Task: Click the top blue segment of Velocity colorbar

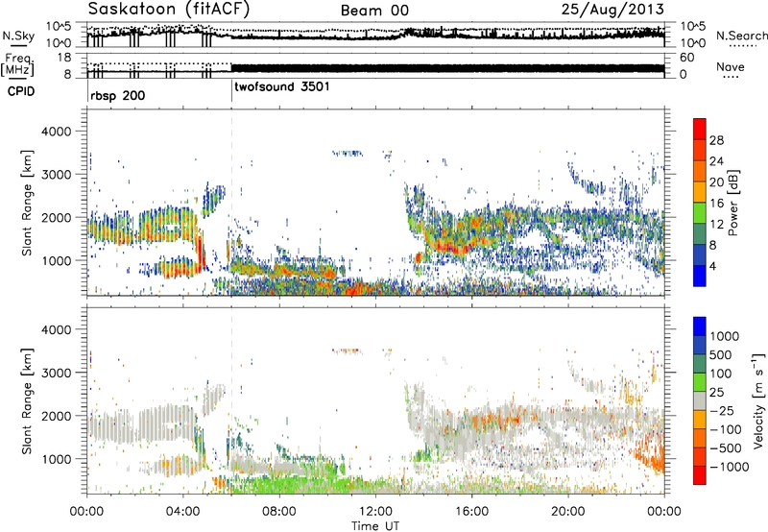Action: coord(700,326)
